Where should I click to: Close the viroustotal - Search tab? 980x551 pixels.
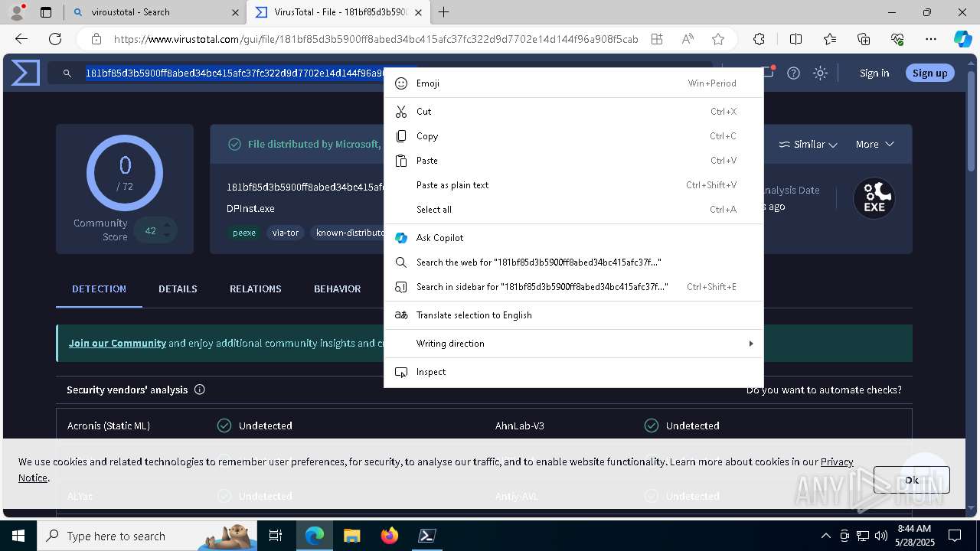tap(235, 12)
